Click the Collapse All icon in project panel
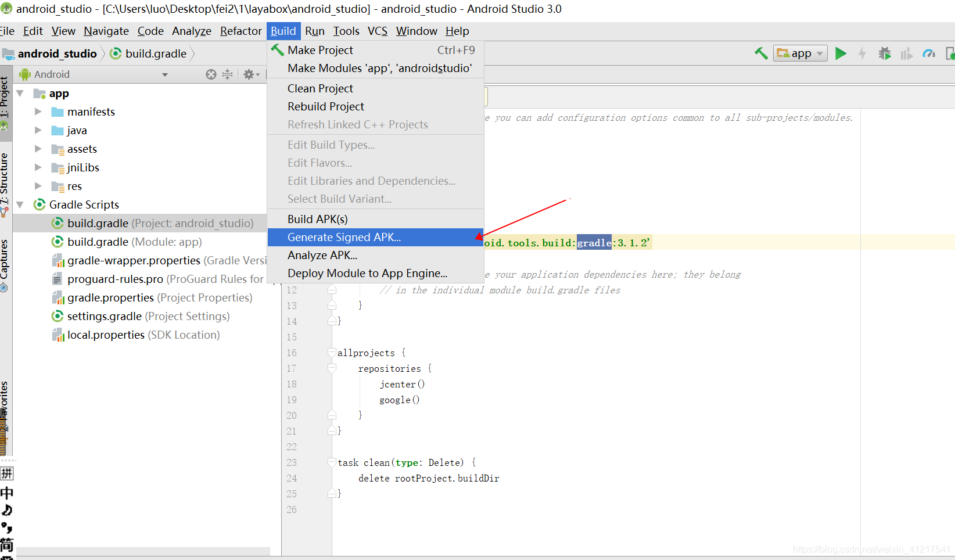Viewport: 955px width, 560px height. [228, 74]
